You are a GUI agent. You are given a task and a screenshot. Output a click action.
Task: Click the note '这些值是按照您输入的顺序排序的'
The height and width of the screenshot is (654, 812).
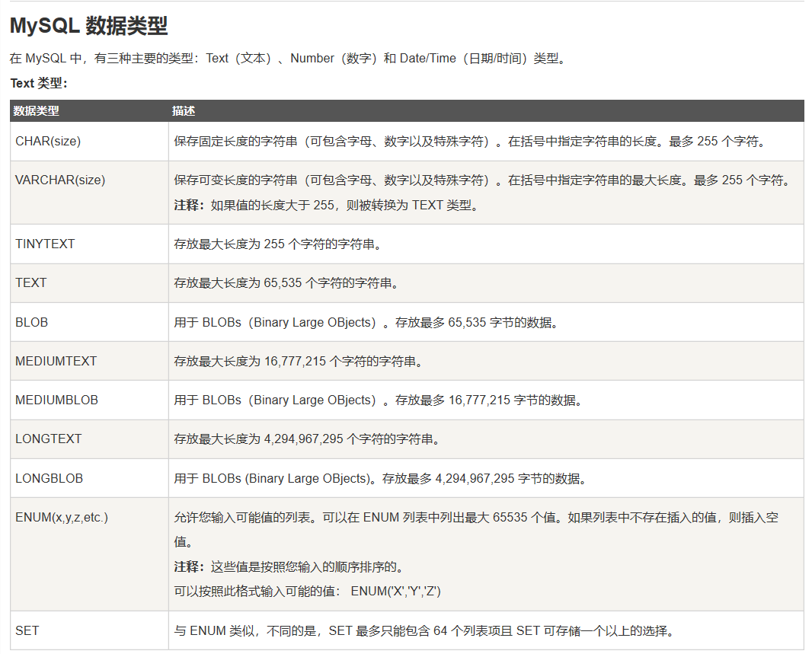click(290, 567)
